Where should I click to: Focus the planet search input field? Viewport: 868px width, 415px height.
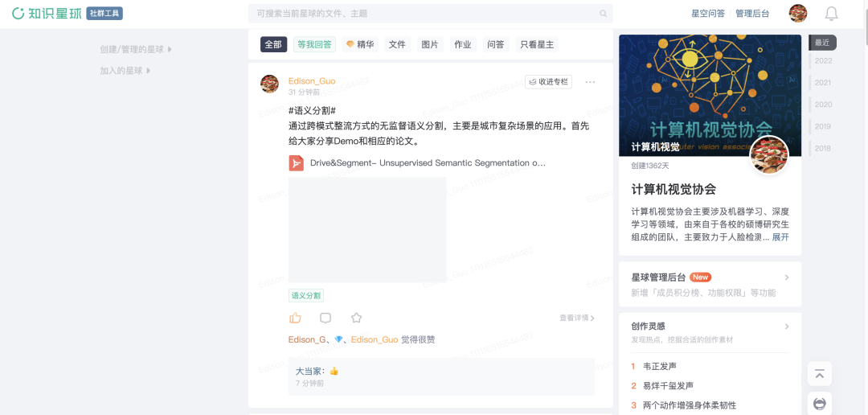[430, 14]
